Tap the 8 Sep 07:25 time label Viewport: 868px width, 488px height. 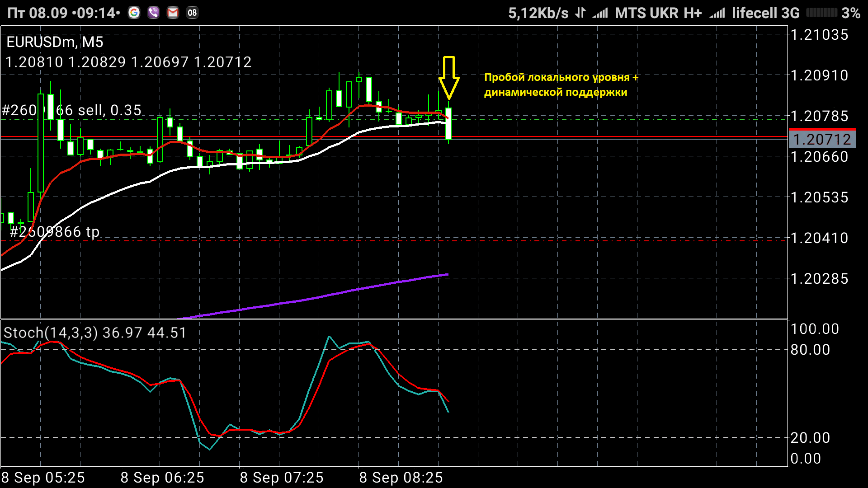(x=282, y=478)
